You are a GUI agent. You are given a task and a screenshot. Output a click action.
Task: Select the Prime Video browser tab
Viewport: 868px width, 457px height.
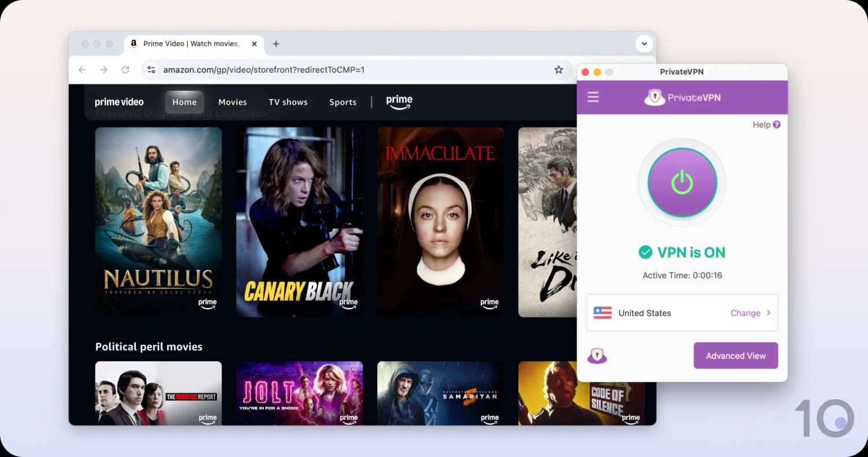click(194, 44)
